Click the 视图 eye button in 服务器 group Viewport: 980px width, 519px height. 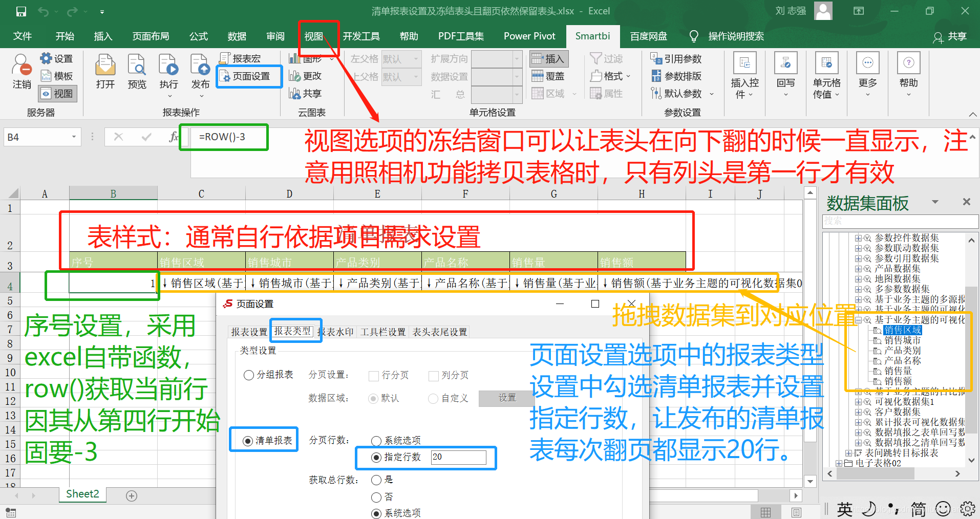57,94
